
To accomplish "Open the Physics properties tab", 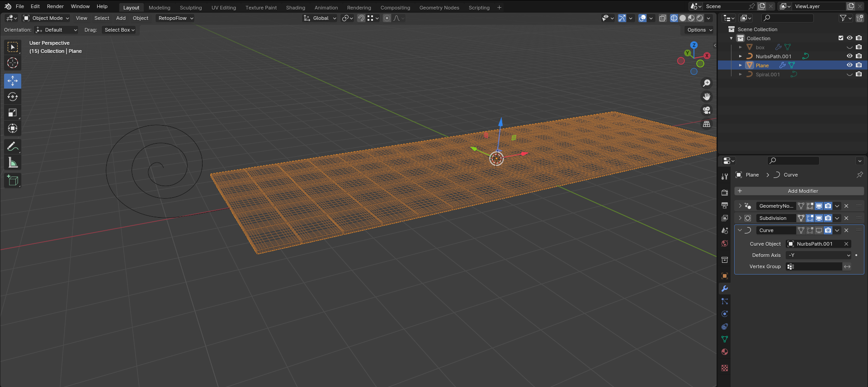I will click(x=725, y=314).
